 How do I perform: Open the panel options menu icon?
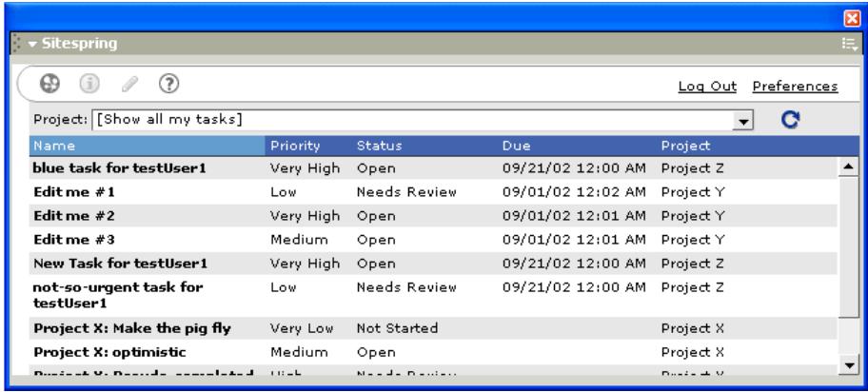tap(849, 44)
